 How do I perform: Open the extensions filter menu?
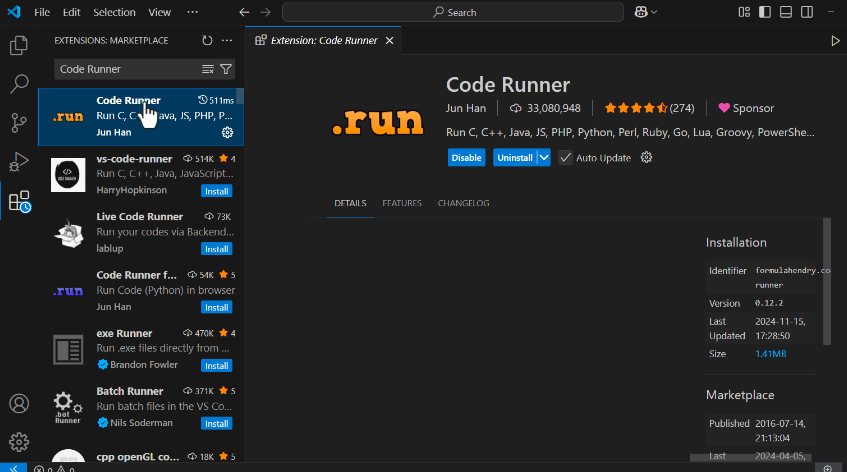(226, 69)
